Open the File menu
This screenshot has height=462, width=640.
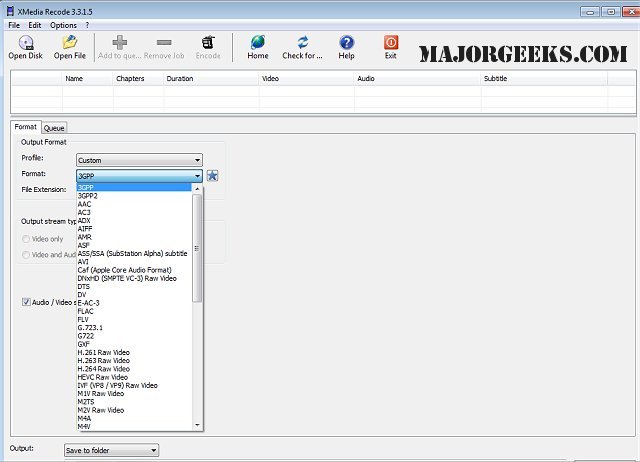[x=14, y=25]
